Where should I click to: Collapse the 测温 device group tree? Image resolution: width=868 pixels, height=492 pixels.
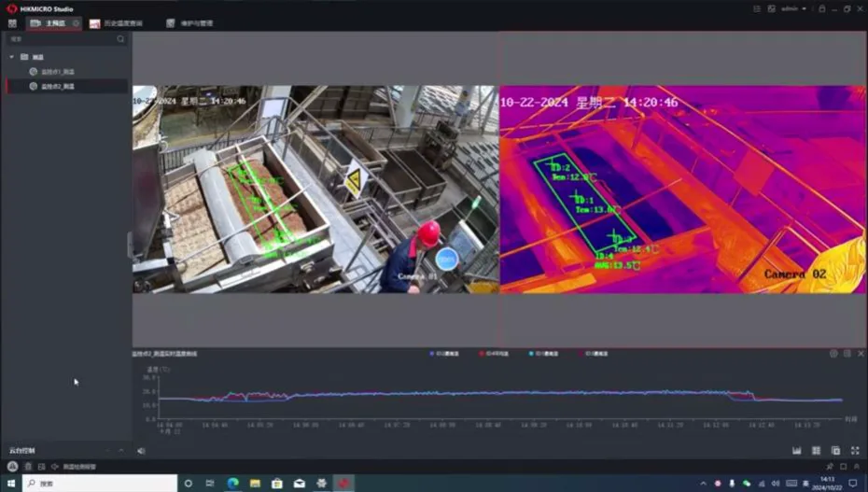coord(12,57)
